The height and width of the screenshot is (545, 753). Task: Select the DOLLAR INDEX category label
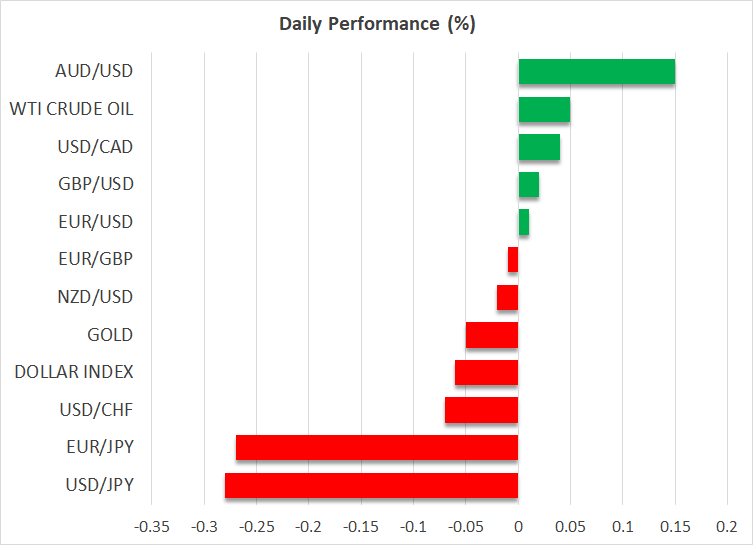click(74, 372)
